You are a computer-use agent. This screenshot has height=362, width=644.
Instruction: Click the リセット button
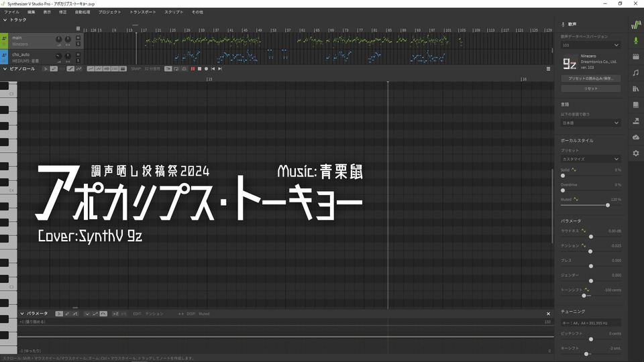pos(590,88)
